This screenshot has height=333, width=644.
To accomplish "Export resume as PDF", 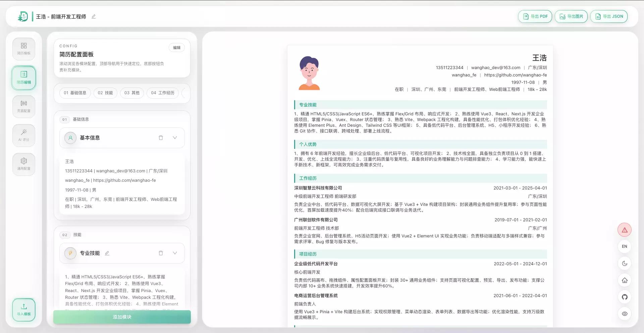I will pos(535,16).
